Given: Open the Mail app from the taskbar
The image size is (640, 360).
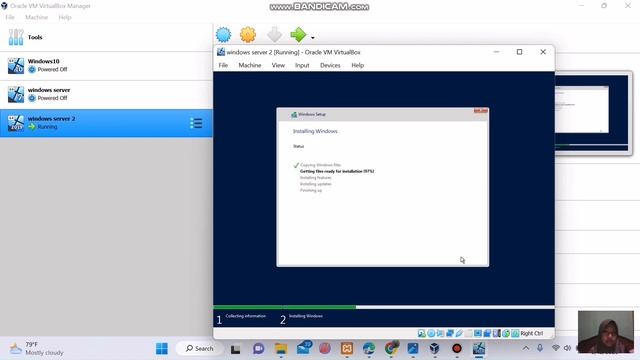Looking at the screenshot, I should [x=304, y=349].
